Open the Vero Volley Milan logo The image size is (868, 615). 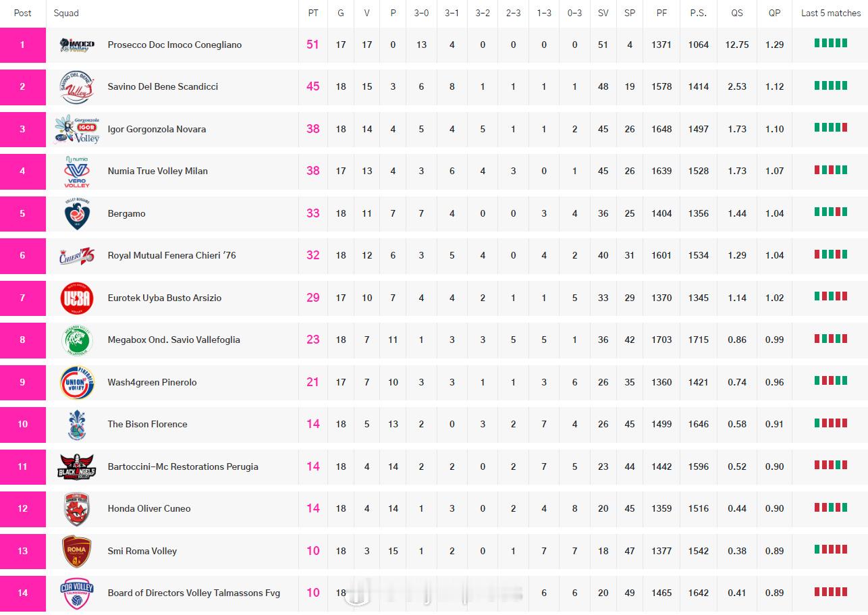pyautogui.click(x=76, y=171)
